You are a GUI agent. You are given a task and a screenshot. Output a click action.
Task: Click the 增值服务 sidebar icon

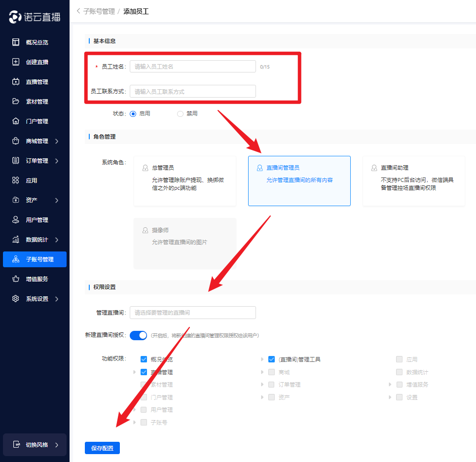click(x=16, y=279)
